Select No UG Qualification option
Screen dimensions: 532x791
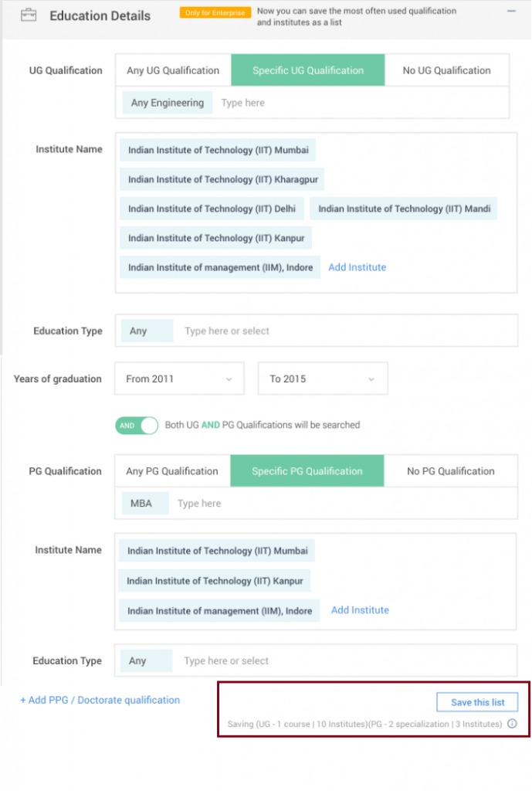coord(446,70)
